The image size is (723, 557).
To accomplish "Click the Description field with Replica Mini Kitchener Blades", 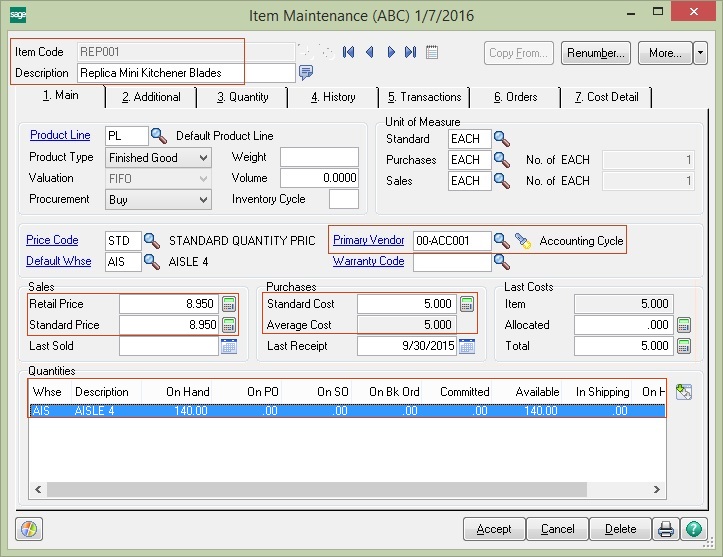I will (x=186, y=73).
